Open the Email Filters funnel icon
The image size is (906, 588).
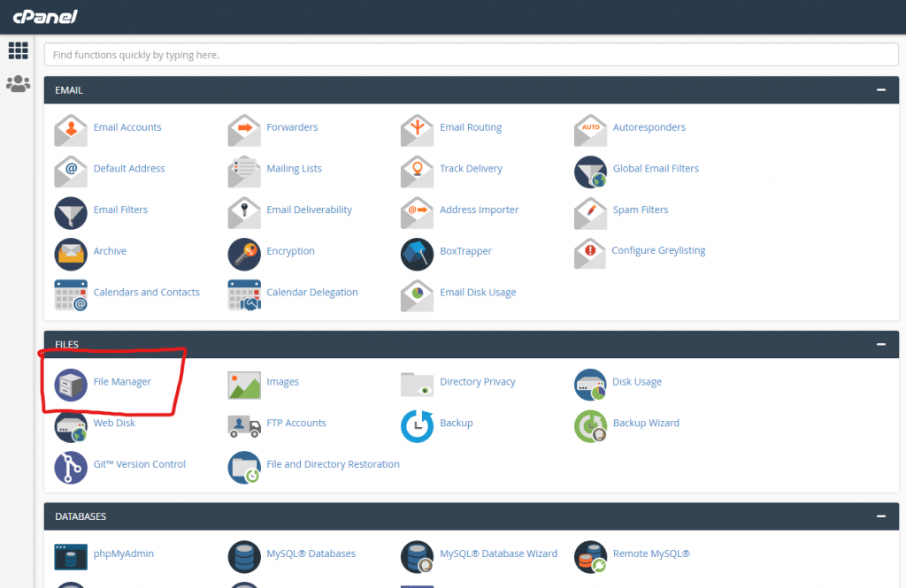71,212
